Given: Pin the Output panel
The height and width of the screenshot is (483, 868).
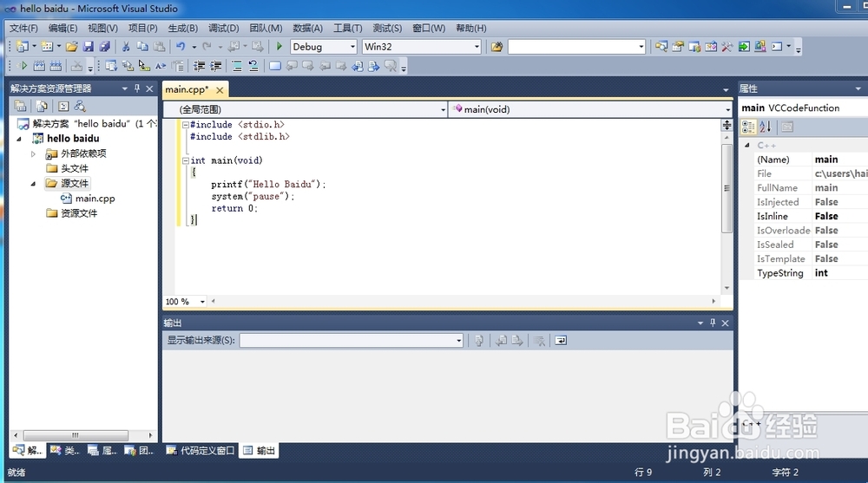Looking at the screenshot, I should tap(713, 323).
